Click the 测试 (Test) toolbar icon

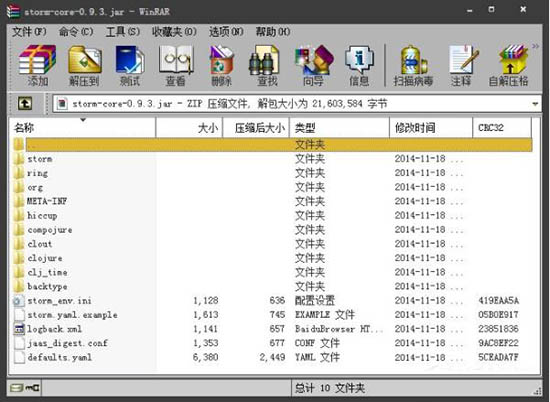pyautogui.click(x=130, y=66)
